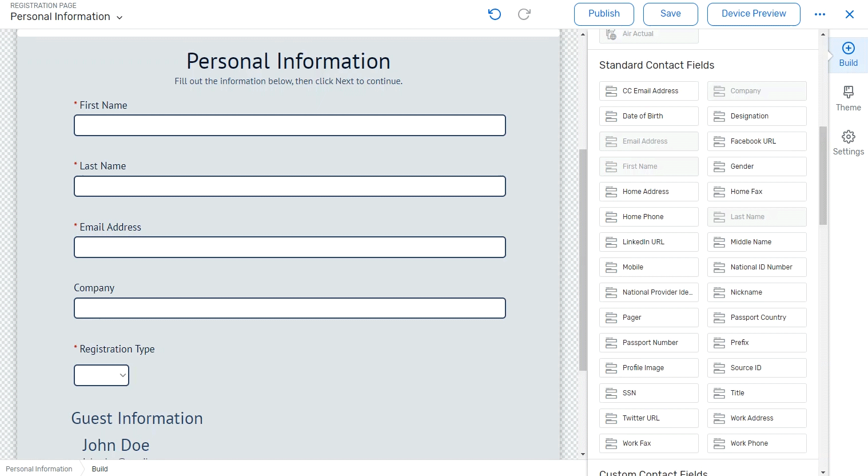Save the registration page
The image size is (868, 476).
coord(670,14)
